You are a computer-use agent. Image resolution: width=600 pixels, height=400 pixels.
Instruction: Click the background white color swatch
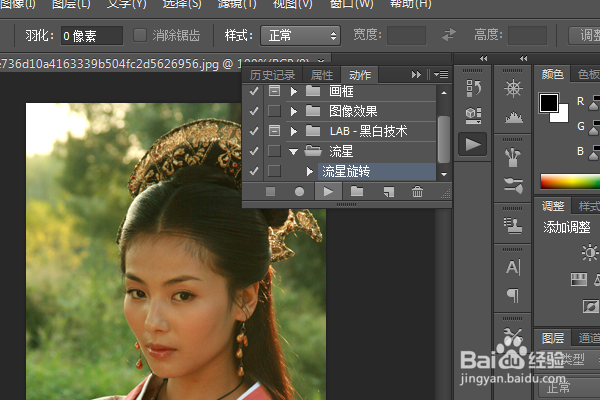tap(562, 116)
